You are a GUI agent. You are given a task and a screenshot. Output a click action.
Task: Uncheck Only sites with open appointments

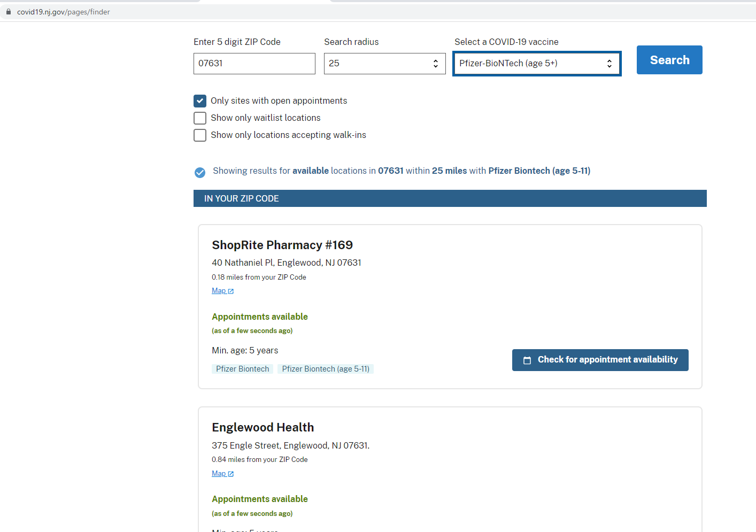coord(200,101)
